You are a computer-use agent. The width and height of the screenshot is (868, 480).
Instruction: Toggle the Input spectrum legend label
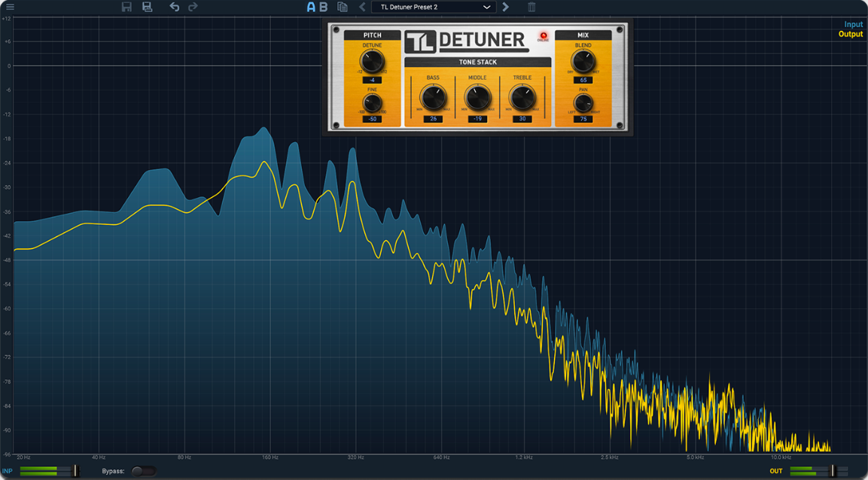coord(853,24)
